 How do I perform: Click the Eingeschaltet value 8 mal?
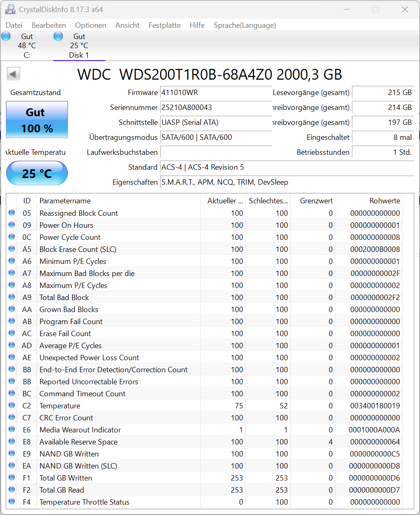383,137
